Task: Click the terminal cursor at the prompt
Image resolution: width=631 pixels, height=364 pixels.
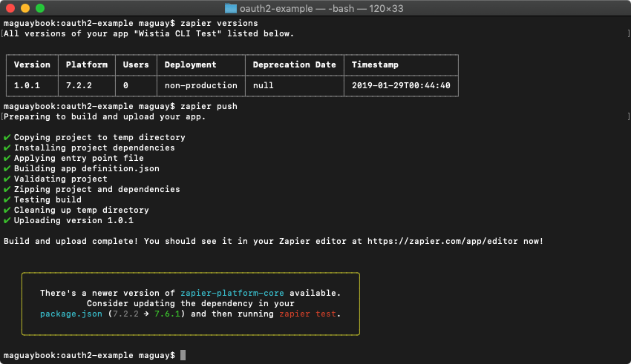Action: 183,355
